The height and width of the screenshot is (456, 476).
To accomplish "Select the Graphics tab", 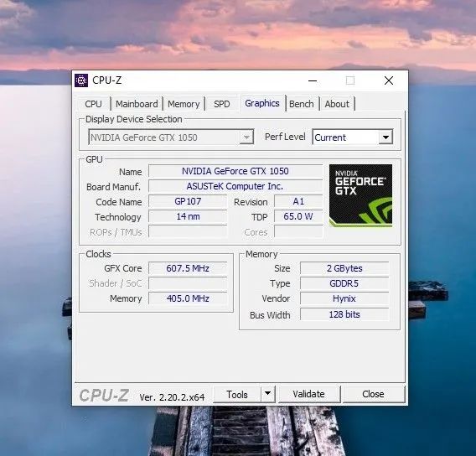I will (262, 103).
